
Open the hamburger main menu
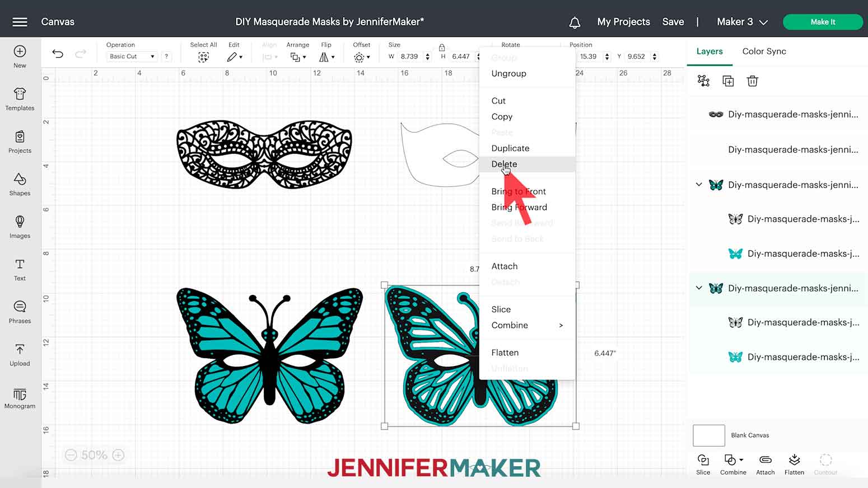point(20,22)
